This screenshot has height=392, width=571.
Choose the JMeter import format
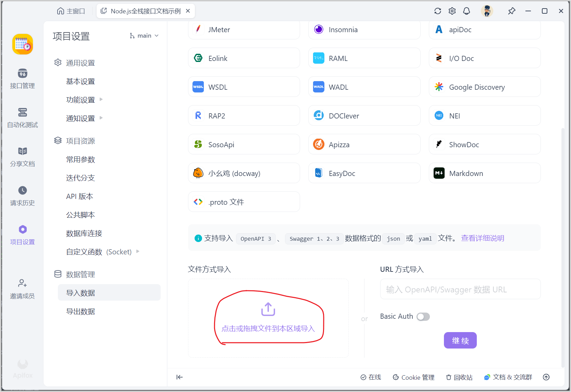click(x=244, y=30)
